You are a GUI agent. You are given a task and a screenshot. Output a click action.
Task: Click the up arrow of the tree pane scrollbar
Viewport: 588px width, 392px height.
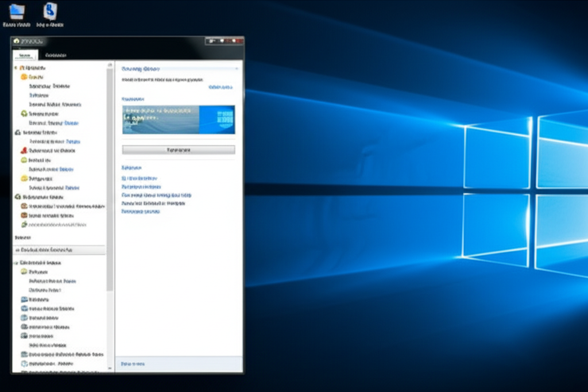tap(110, 65)
